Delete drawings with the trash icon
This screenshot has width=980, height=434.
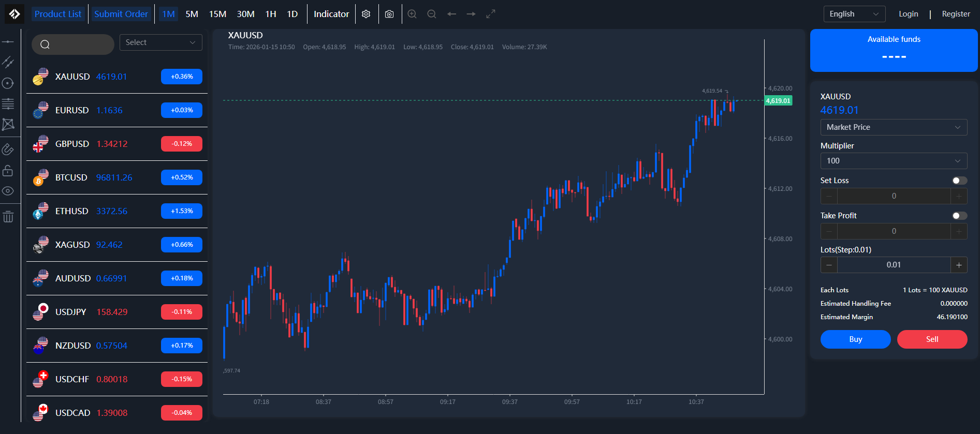[8, 217]
